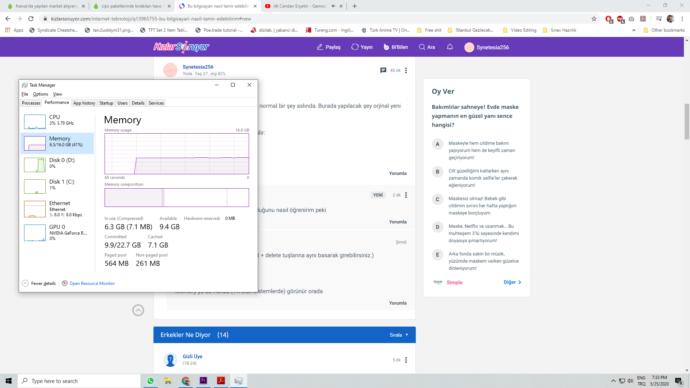Viewport: 690px width, 388px height.
Task: Open Chrome from the taskbar
Action: tap(186, 381)
